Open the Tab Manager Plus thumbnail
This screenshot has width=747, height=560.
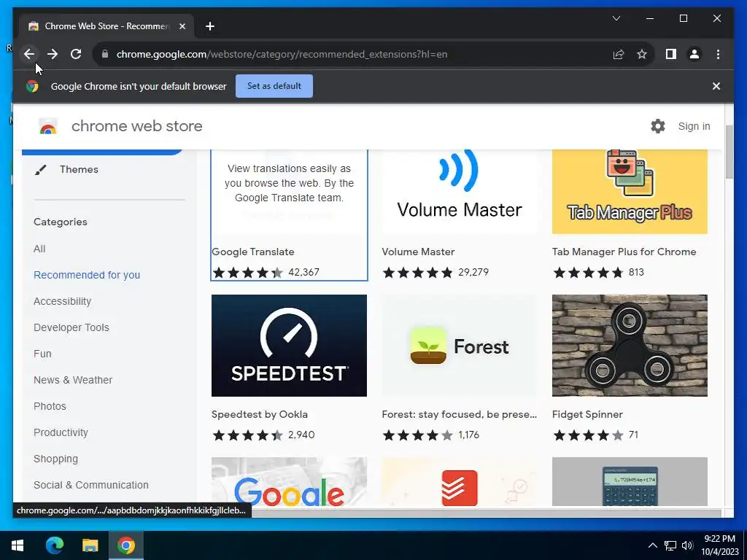630,192
